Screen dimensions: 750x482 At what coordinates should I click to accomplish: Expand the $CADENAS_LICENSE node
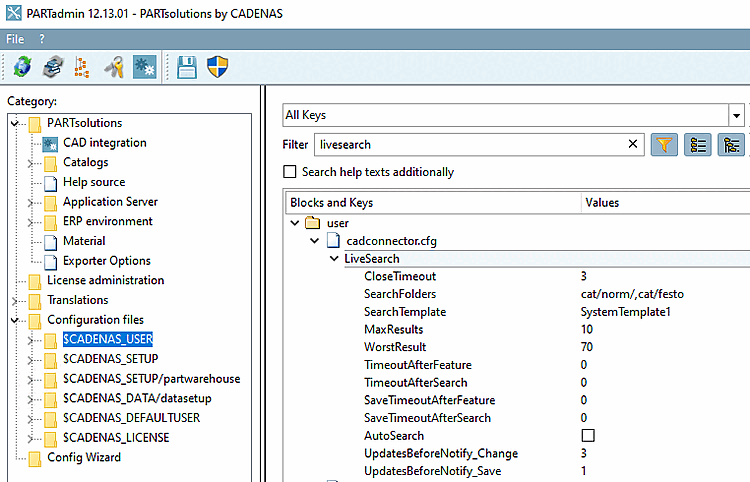click(x=30, y=438)
